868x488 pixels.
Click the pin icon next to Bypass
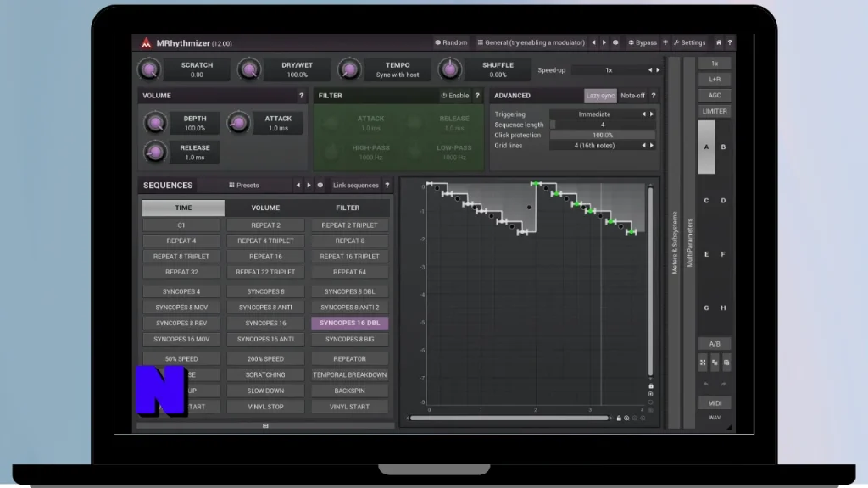665,42
